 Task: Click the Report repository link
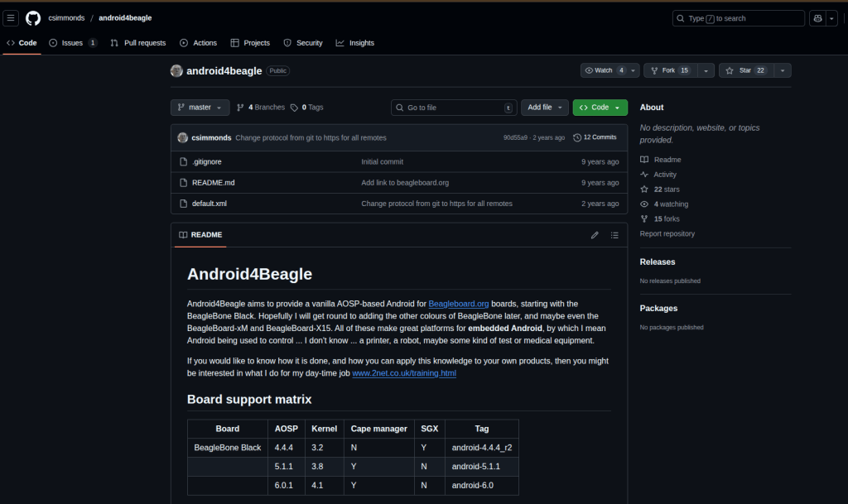pos(667,234)
